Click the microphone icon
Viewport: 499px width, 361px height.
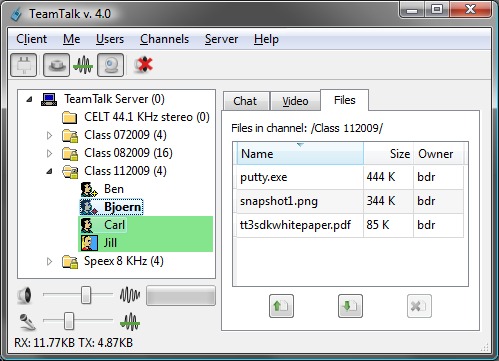click(27, 322)
